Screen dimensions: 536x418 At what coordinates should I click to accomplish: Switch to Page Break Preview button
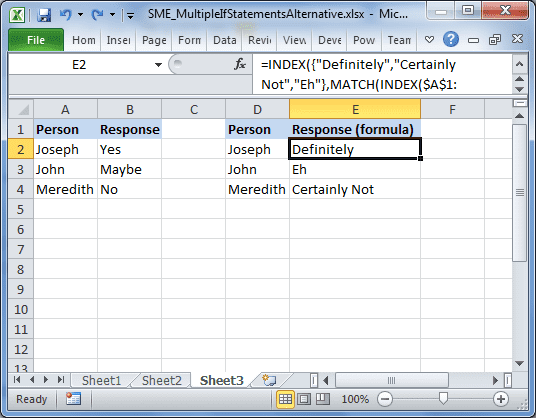tap(322, 399)
